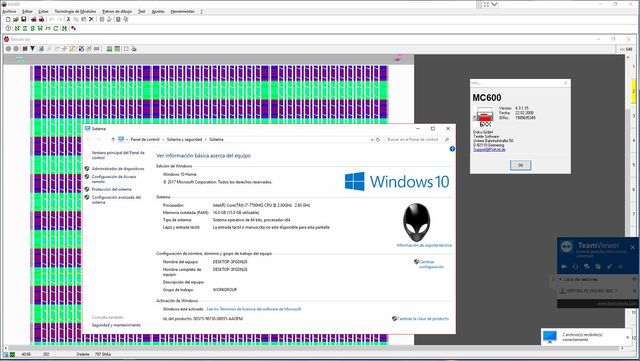Open the Patrón de dibujo menu
The image size is (640, 361).
(117, 11)
